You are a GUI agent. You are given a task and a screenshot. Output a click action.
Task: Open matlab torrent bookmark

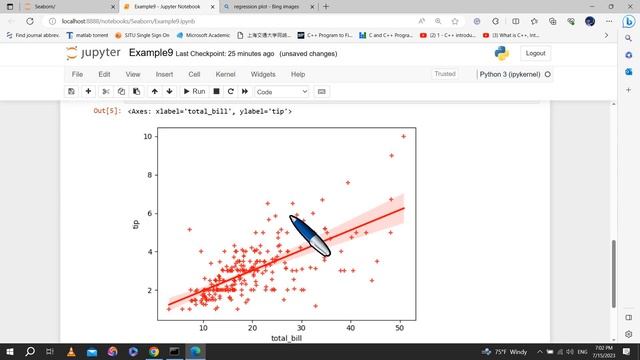coord(87,36)
